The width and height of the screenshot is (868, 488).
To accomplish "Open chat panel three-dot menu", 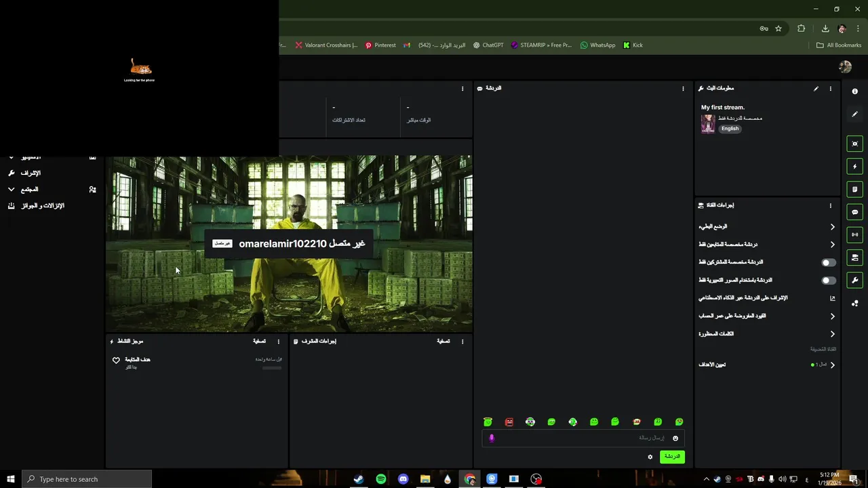I will pos(683,88).
